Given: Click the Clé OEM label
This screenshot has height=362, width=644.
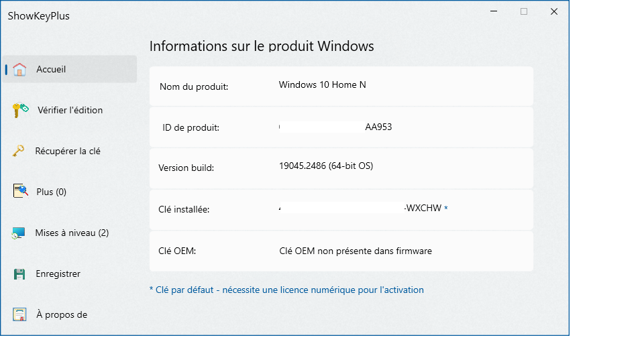Looking at the screenshot, I should [177, 251].
